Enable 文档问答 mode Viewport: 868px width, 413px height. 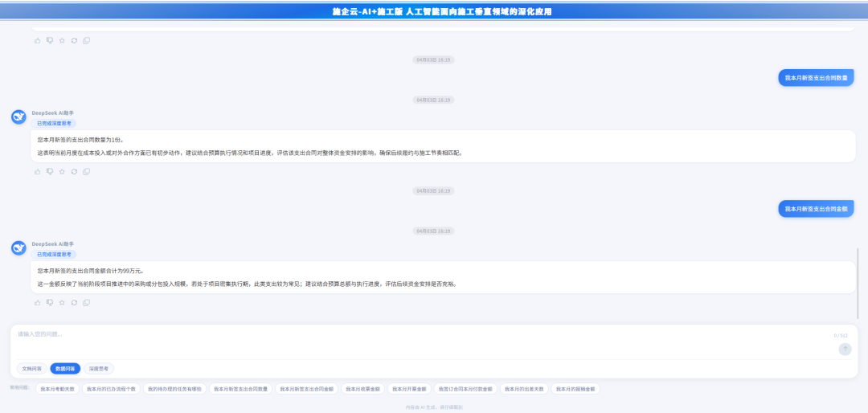[x=31, y=369]
